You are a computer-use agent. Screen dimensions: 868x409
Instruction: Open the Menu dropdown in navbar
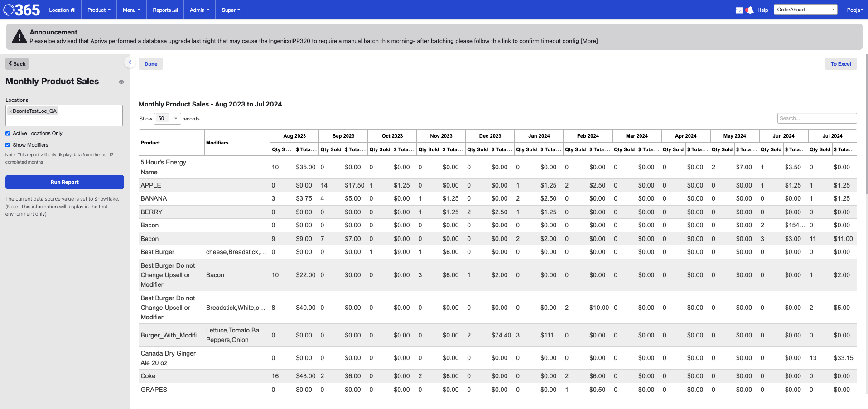click(131, 10)
